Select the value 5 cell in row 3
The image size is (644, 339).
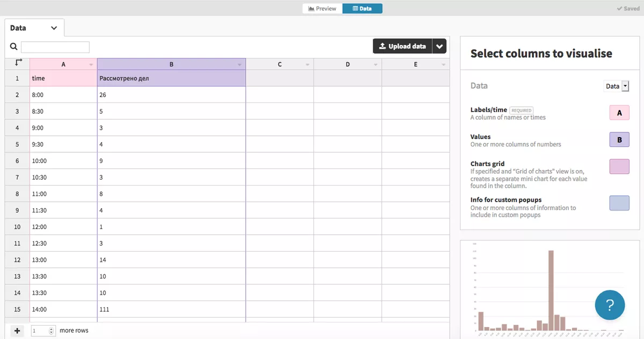(171, 112)
